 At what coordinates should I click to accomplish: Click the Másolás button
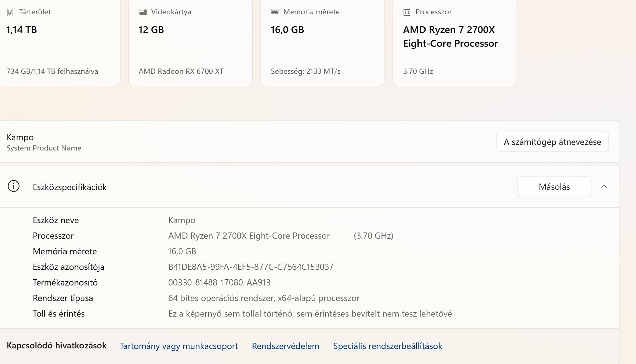click(x=554, y=187)
